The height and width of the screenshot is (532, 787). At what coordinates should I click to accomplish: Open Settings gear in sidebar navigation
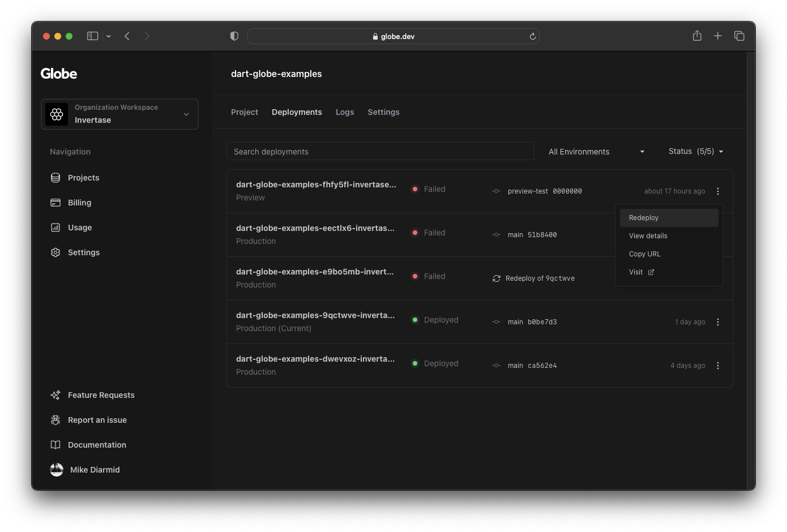pos(55,252)
